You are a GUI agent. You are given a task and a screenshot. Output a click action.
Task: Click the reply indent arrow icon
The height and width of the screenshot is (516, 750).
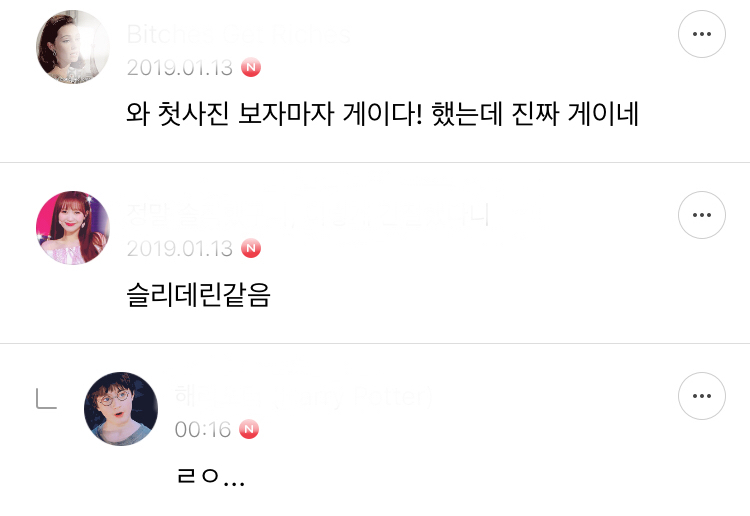tap(46, 400)
